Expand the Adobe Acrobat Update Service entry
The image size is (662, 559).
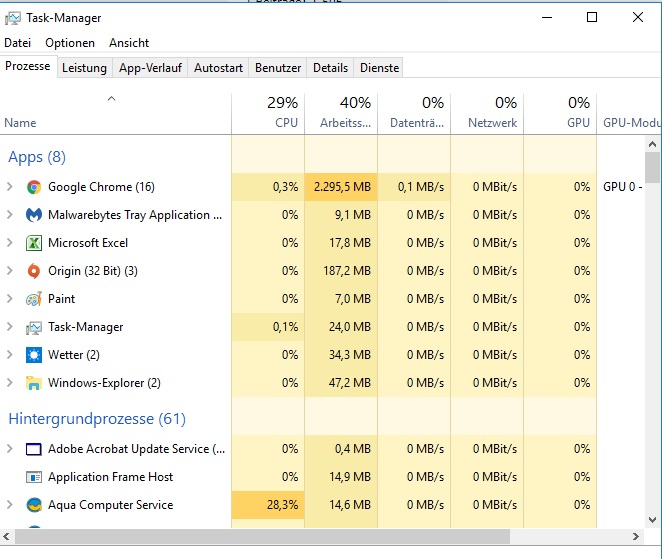click(10, 449)
